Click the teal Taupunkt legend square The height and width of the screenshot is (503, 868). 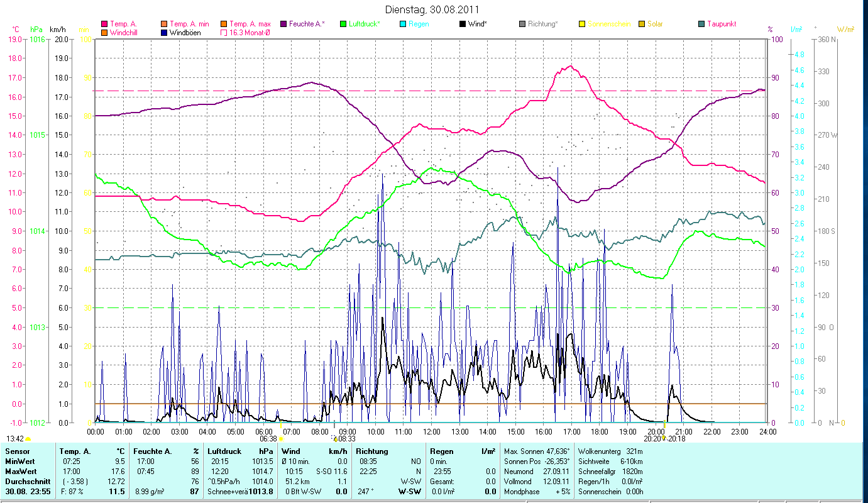coord(701,24)
